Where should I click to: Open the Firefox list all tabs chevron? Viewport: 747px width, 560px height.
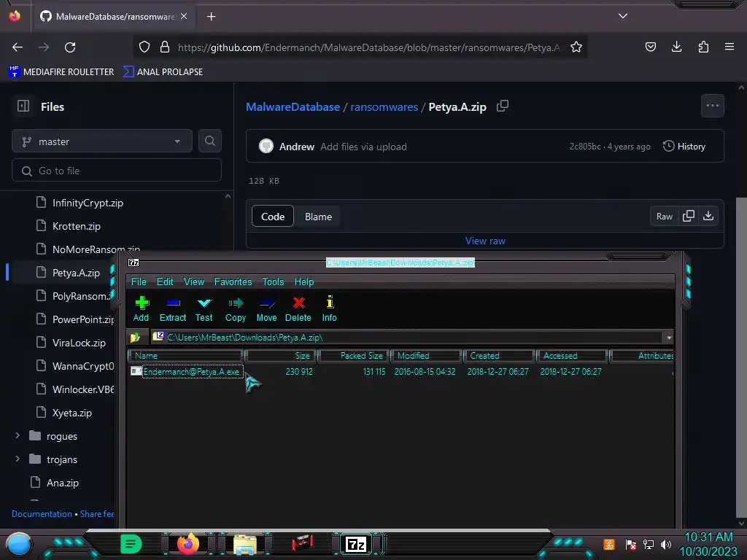[623, 16]
